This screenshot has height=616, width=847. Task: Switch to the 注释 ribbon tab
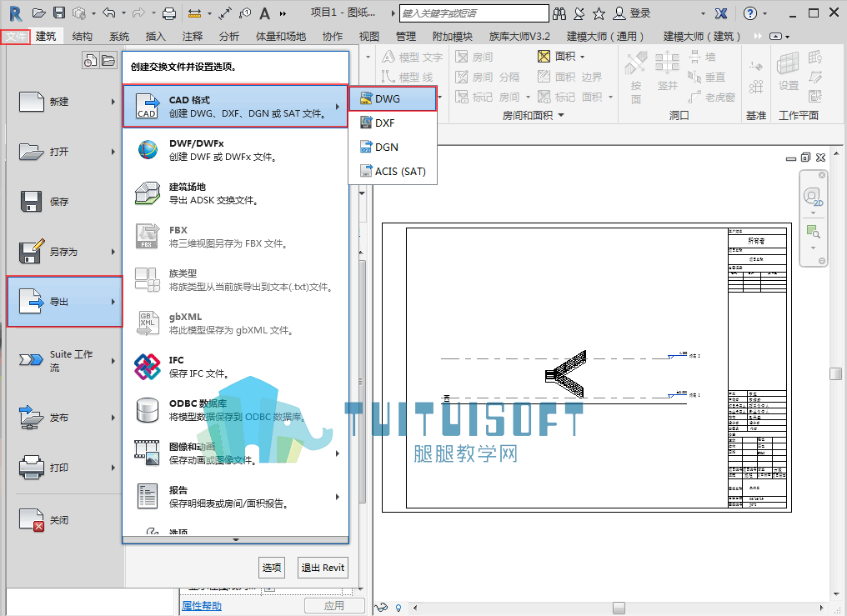(x=193, y=36)
